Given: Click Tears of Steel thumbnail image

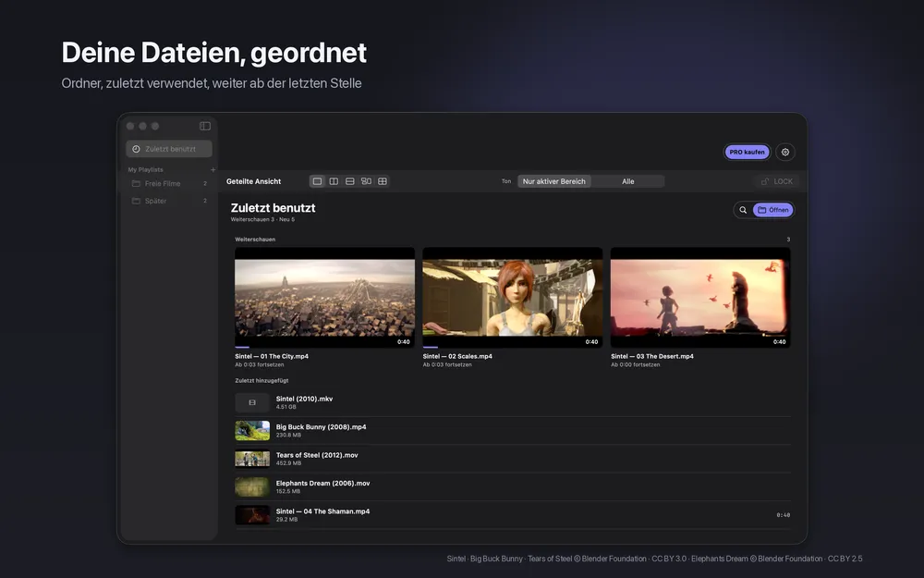Looking at the screenshot, I should click(252, 459).
